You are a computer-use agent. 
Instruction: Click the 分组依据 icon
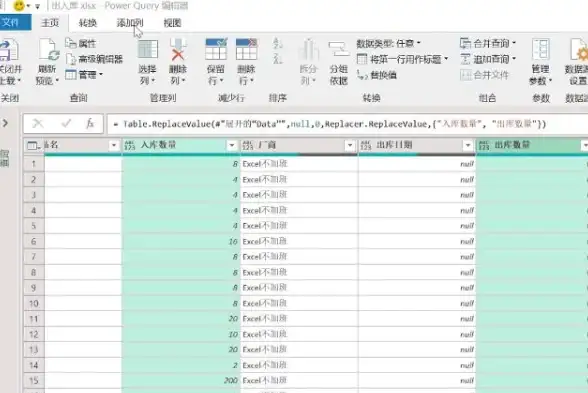[339, 50]
